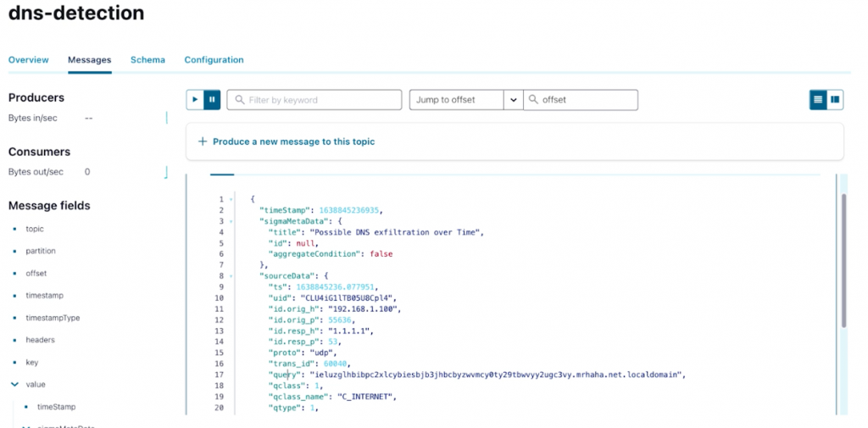
Task: Click the magnifier icon in the offset box
Action: [x=533, y=100]
